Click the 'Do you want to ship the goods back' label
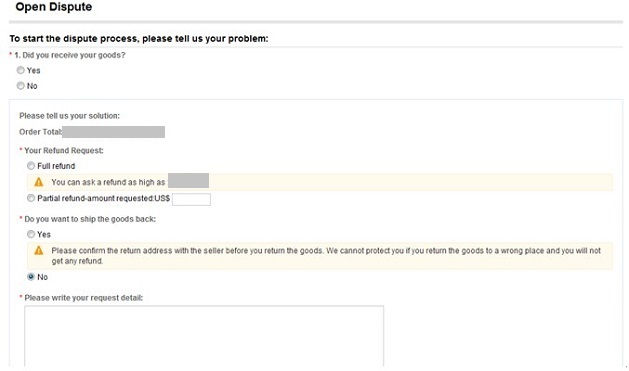 pos(90,219)
